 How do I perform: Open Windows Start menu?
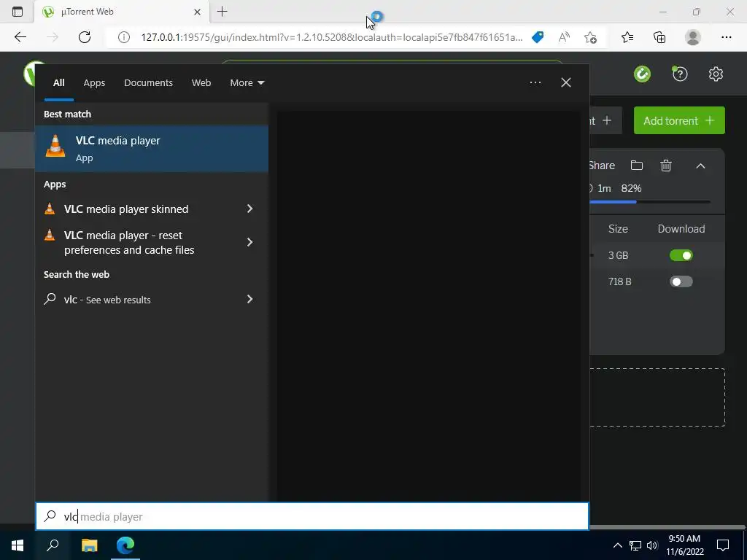(x=18, y=545)
